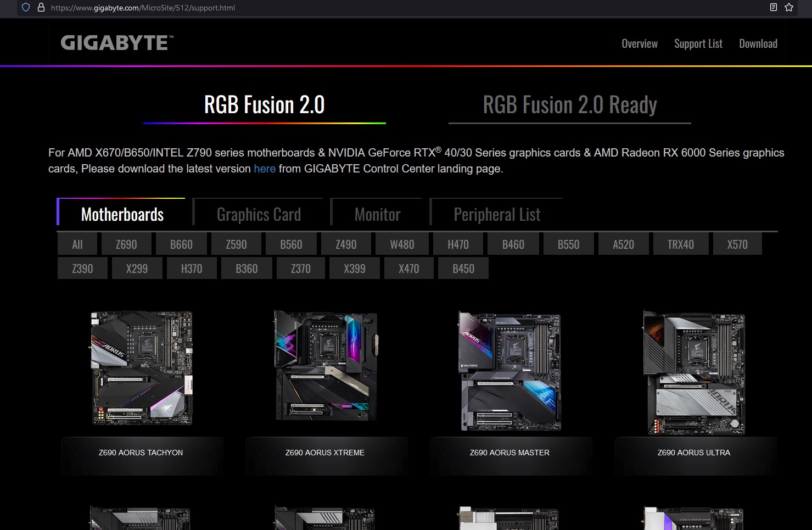Image resolution: width=812 pixels, height=530 pixels.
Task: Filter by X299 chipset
Action: point(137,269)
